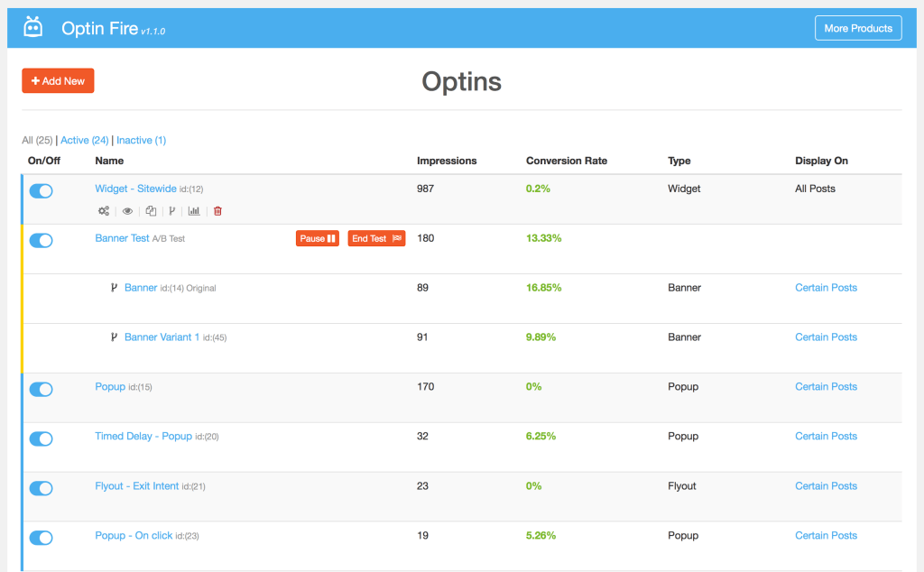Show only Active (24) optins
This screenshot has height=572, width=924.
point(85,140)
